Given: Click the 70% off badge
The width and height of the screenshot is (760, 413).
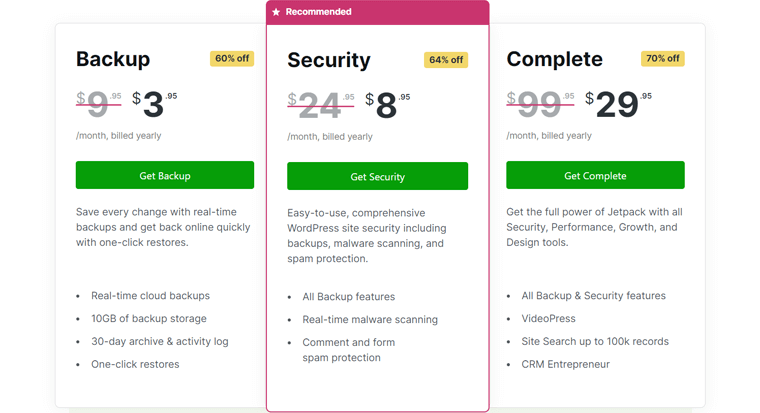Looking at the screenshot, I should coord(663,59).
